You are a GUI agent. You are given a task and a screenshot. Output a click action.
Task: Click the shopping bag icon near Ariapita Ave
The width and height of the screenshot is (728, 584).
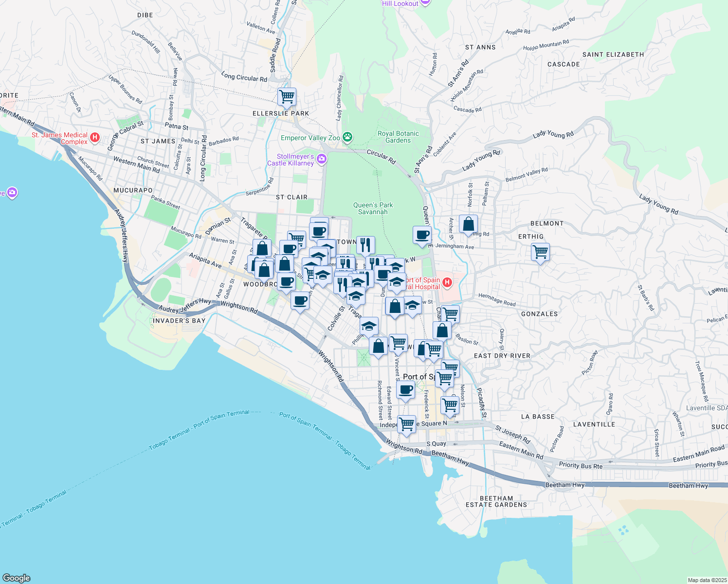tap(262, 249)
